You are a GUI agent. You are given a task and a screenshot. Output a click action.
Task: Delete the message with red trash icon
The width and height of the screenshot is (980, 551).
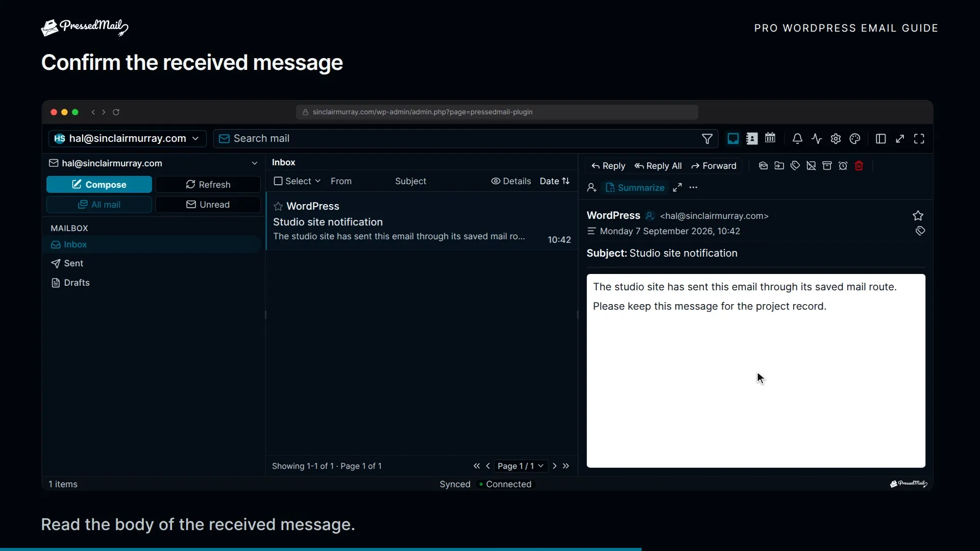tap(859, 166)
